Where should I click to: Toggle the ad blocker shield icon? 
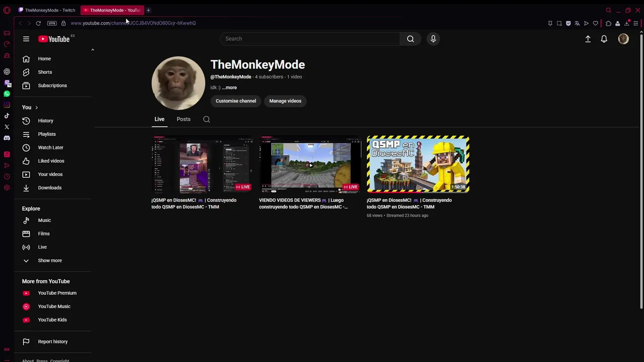tap(568, 23)
